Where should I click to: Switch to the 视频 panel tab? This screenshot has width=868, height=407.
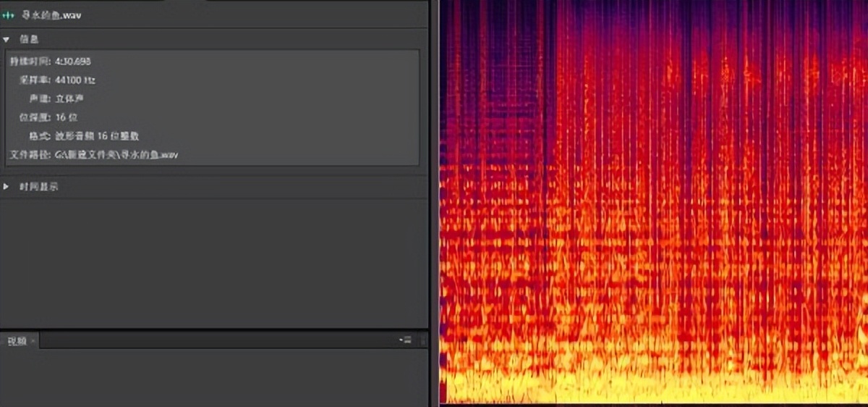(x=17, y=340)
